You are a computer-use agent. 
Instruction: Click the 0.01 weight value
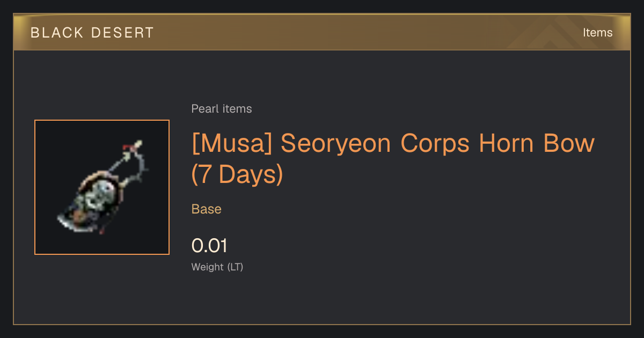click(x=209, y=246)
